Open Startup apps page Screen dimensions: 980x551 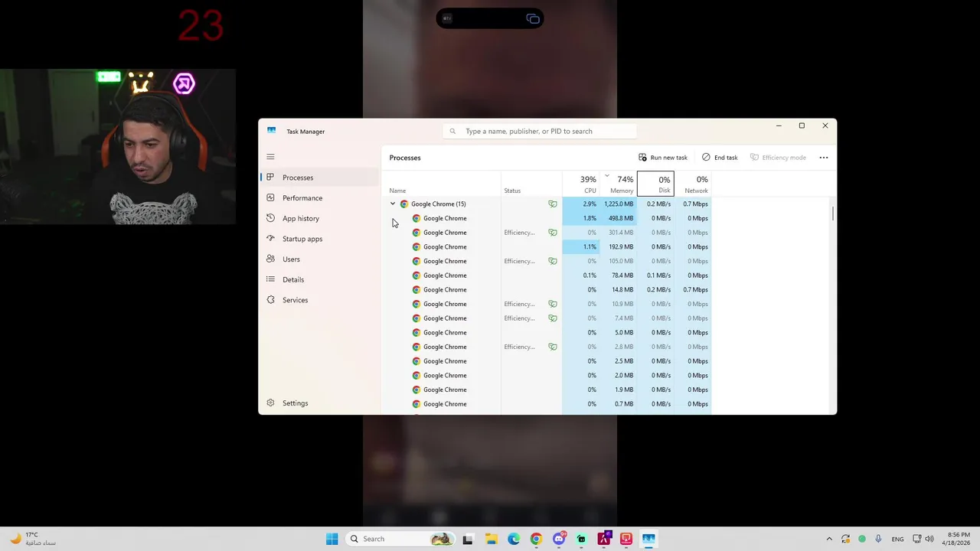[318, 239]
